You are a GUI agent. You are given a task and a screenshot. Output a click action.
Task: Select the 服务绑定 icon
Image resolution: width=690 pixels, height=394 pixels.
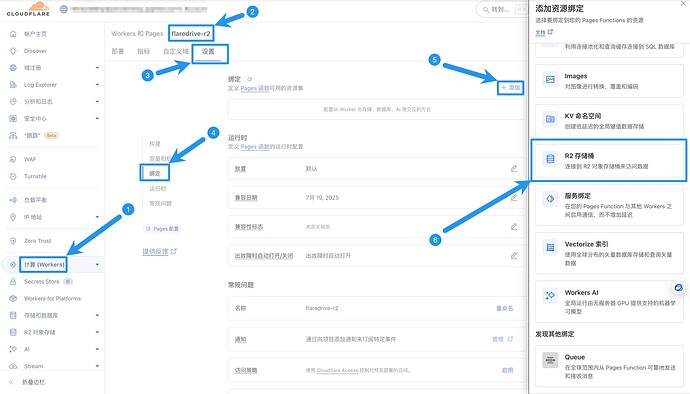click(550, 199)
